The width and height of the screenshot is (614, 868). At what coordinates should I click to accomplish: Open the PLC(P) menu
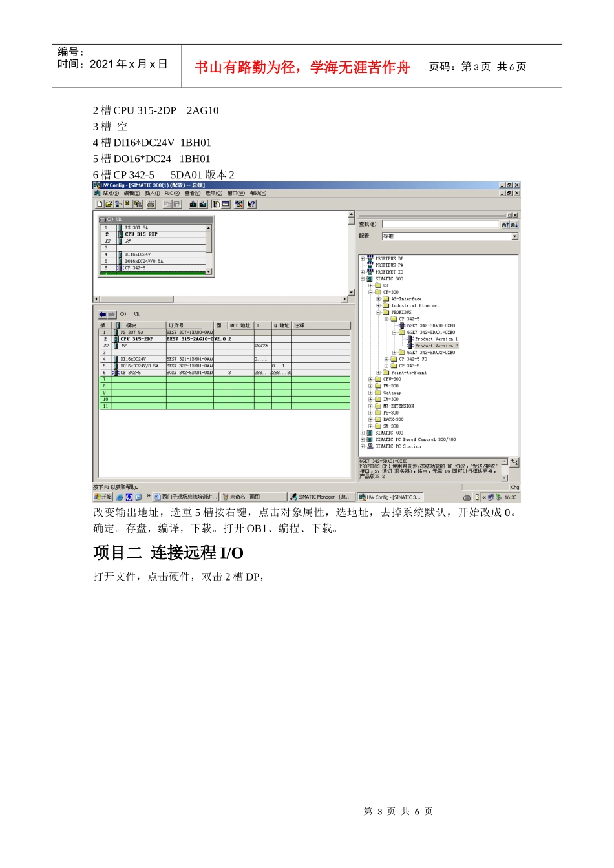pos(172,193)
